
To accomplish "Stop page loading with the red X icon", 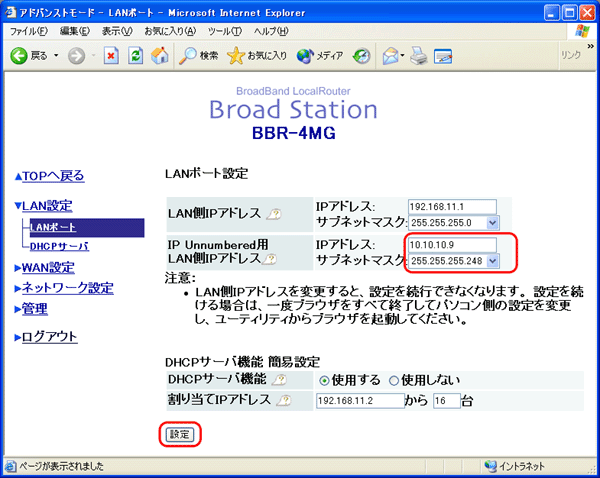I will (x=111, y=56).
